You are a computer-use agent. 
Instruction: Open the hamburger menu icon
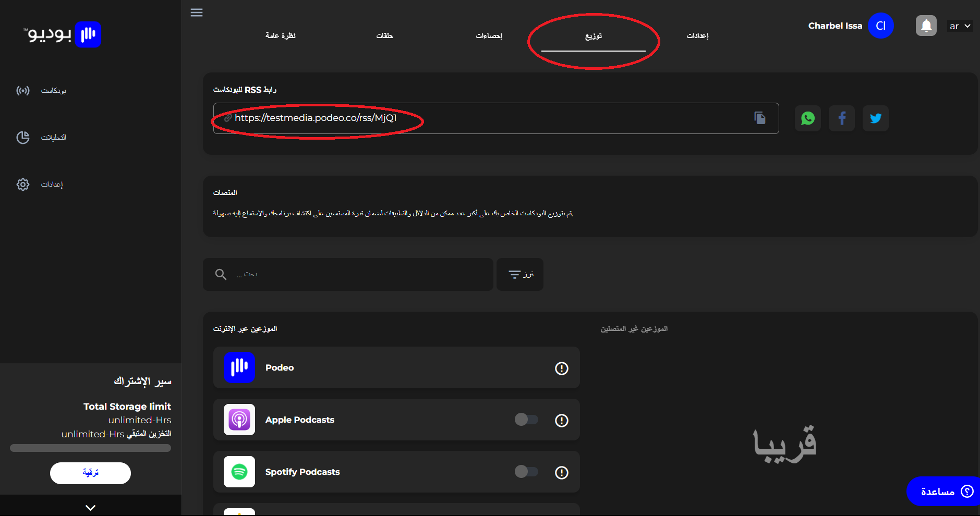(x=197, y=13)
